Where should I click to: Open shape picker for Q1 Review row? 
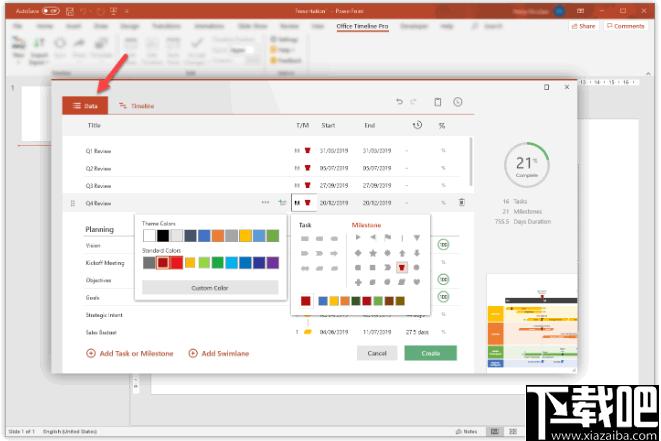pos(307,151)
